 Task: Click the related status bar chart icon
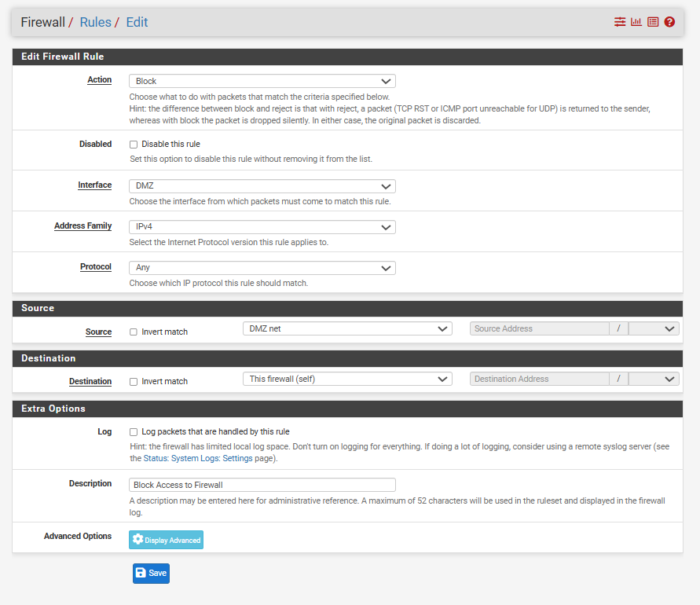pos(636,22)
